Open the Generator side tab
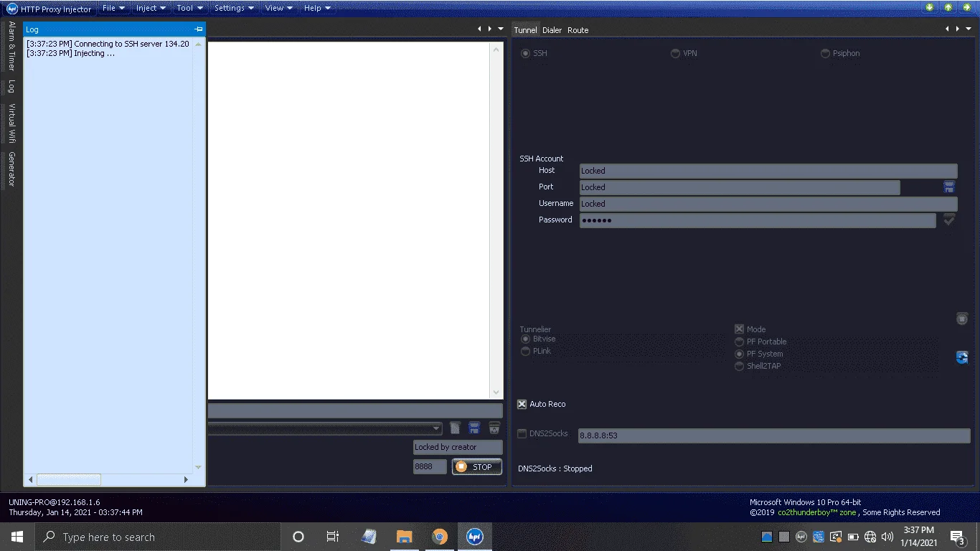The height and width of the screenshot is (551, 980). [11, 169]
